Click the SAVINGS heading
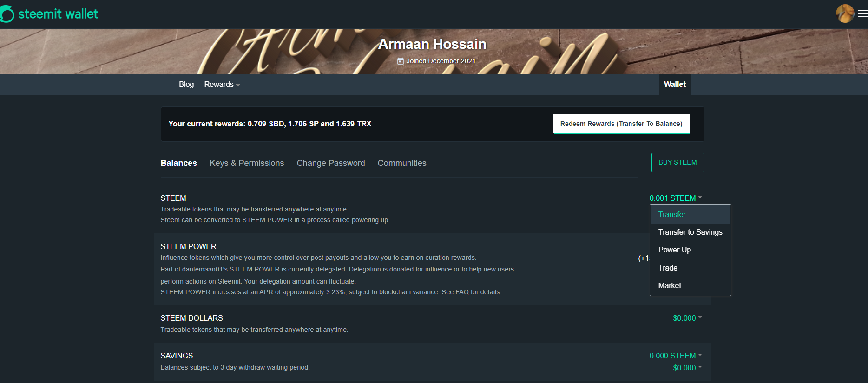The height and width of the screenshot is (383, 868). pos(177,356)
